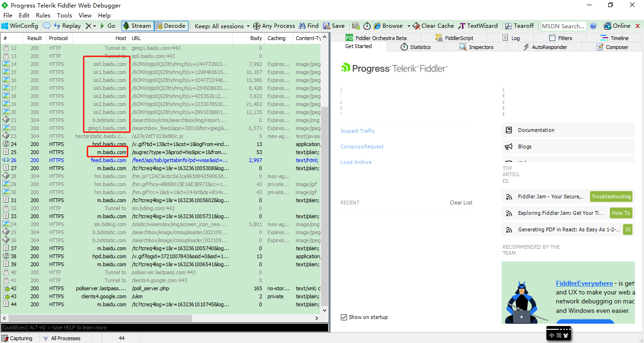Open the File menu
This screenshot has width=644, height=343.
[8, 16]
